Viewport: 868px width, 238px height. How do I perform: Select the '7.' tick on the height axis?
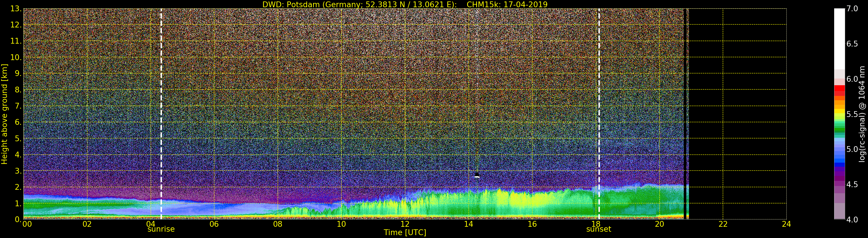point(18,106)
